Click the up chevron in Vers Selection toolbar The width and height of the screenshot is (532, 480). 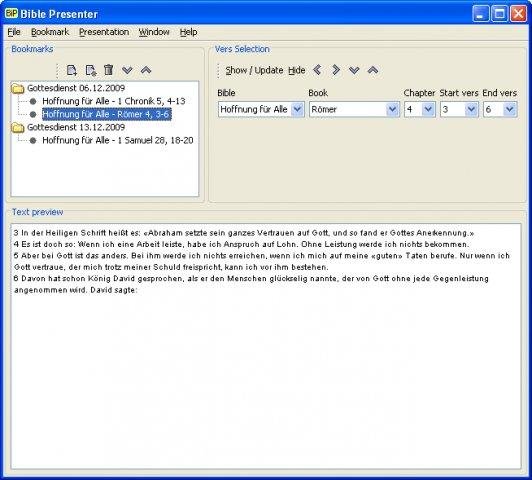click(x=373, y=70)
